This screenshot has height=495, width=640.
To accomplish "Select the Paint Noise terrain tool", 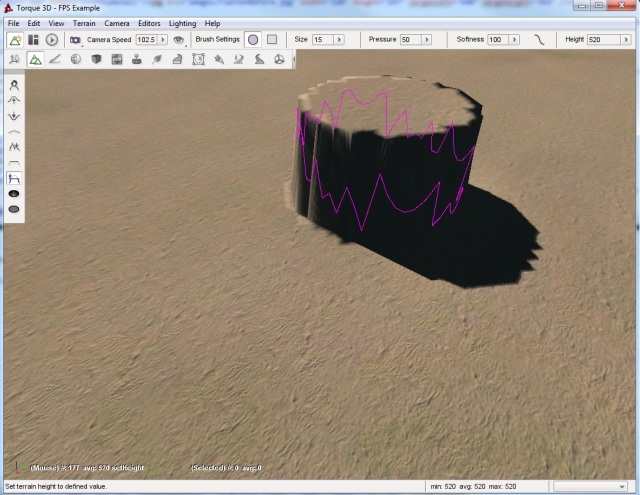I will click(14, 147).
